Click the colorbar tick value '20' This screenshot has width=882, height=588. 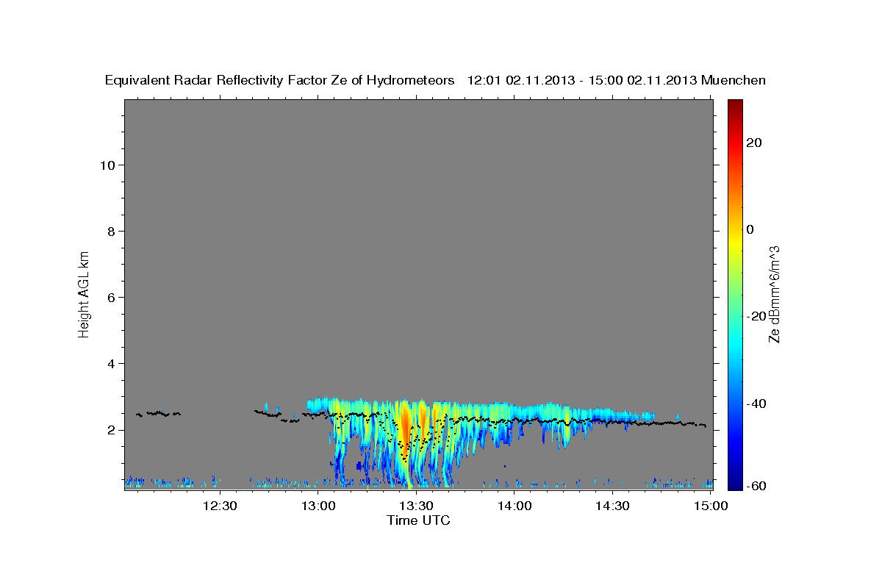click(753, 143)
